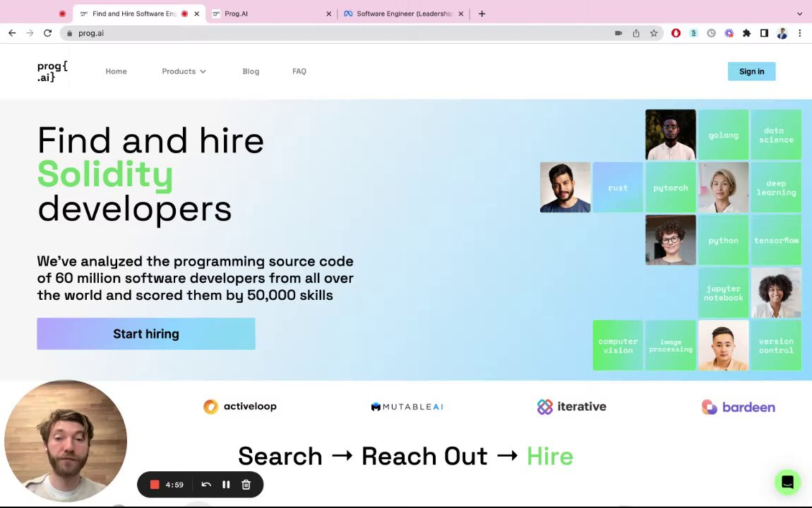Click the prog.ai logo
This screenshot has width=812, height=508.
(x=52, y=72)
